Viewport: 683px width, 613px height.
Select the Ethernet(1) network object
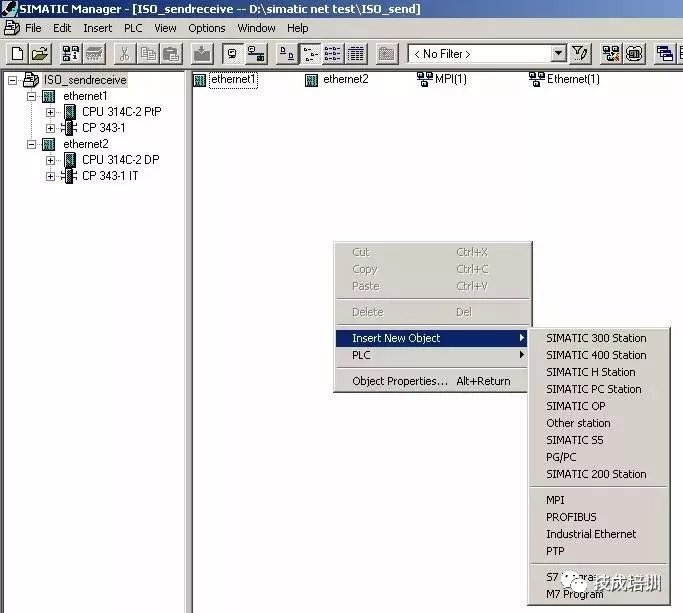565,79
